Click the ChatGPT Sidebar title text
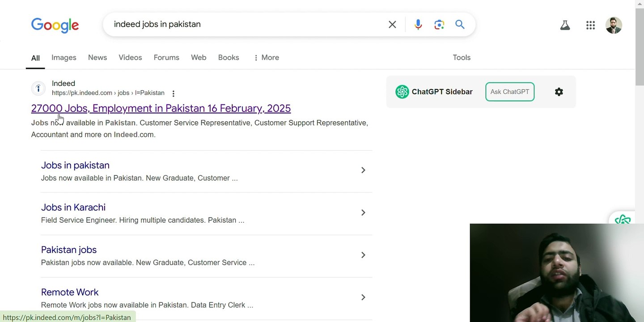Image resolution: width=644 pixels, height=322 pixels. click(x=442, y=92)
